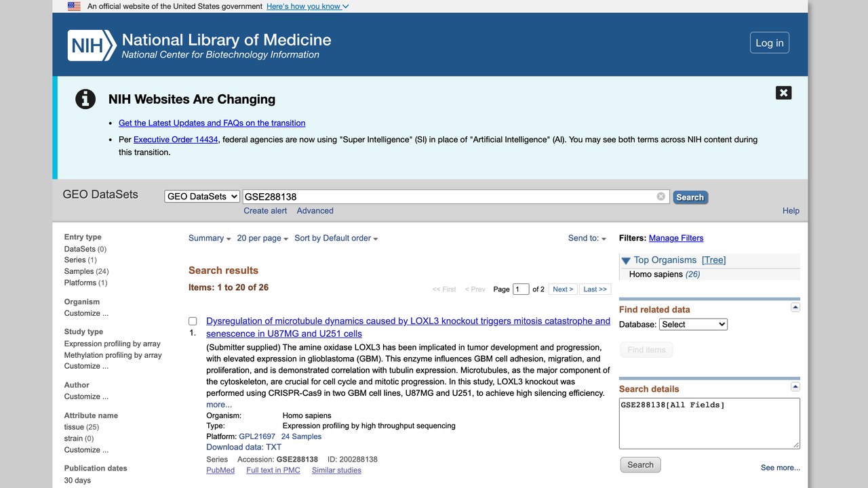Open the PubMed link for result 1

point(220,470)
